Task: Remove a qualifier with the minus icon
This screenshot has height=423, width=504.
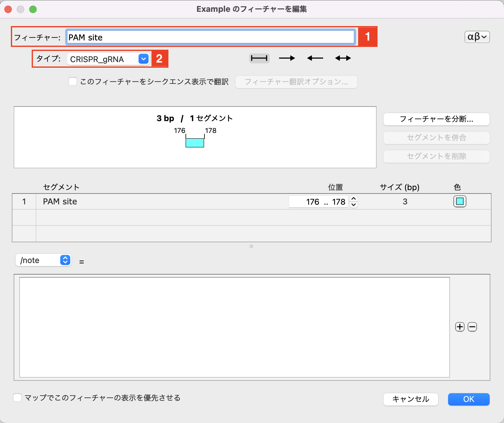Action: tap(472, 327)
